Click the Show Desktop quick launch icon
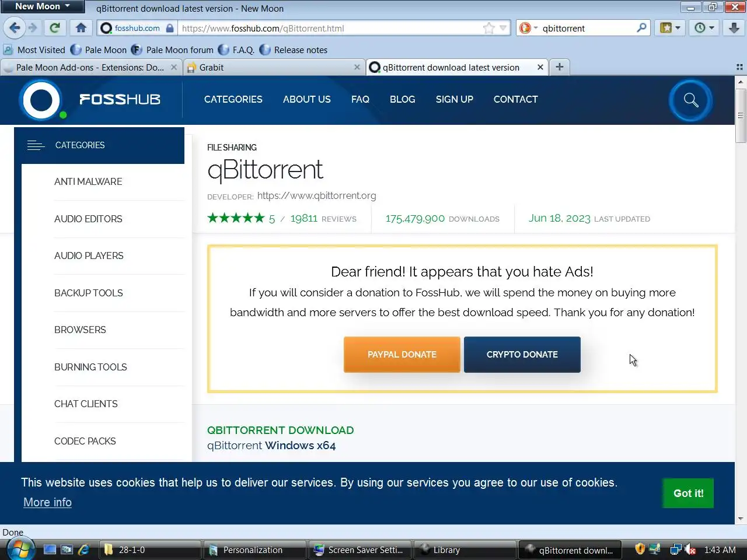Viewport: 747px width, 560px height. coord(50,549)
